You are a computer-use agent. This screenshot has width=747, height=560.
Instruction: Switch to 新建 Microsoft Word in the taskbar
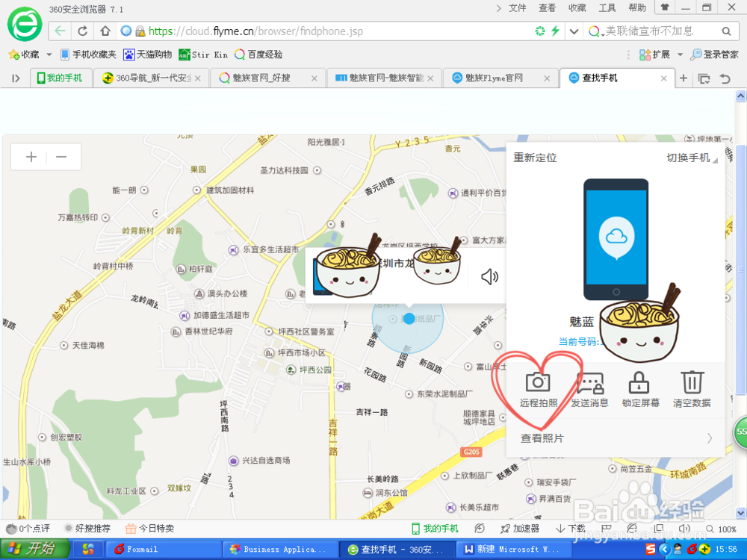click(x=515, y=550)
